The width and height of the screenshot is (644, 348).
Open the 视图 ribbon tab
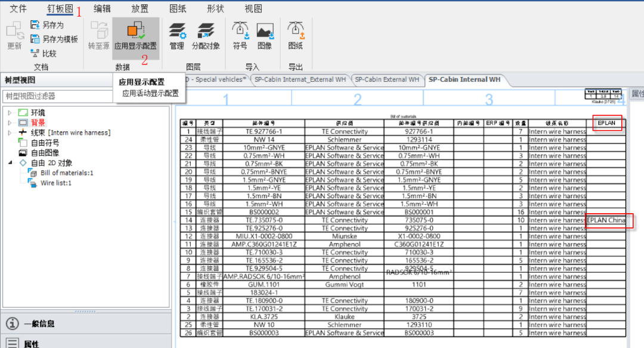tap(253, 8)
